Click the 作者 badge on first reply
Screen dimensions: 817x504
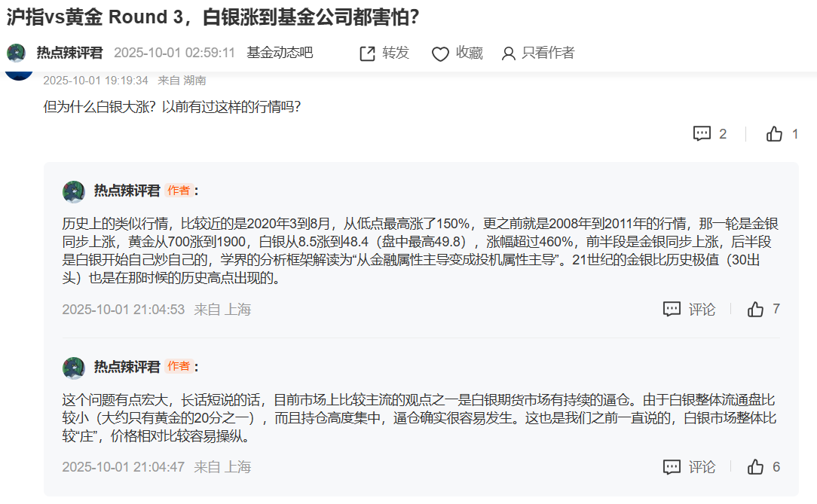tap(179, 191)
